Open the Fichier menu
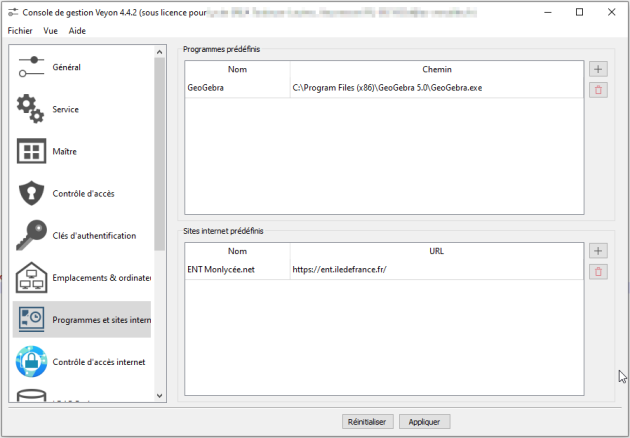The image size is (630, 438). (x=20, y=31)
